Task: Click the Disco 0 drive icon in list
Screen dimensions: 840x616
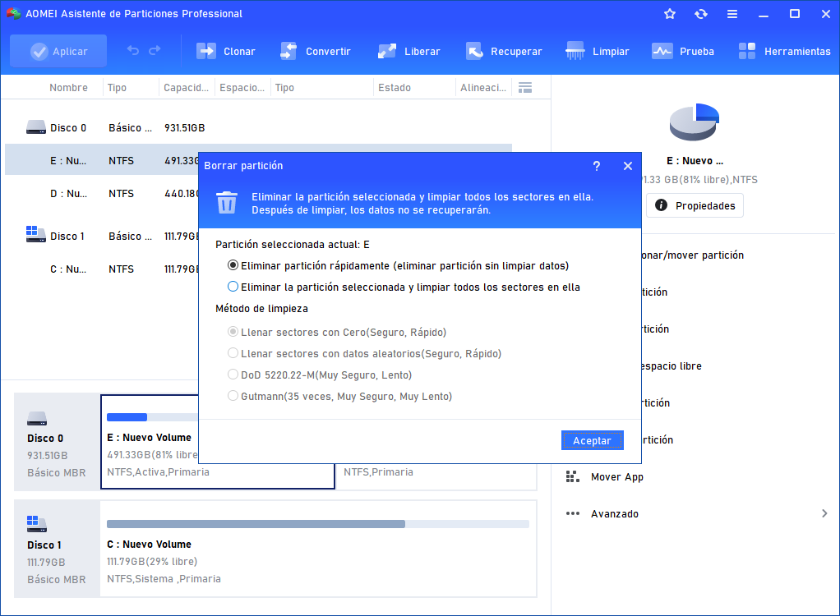Action: pyautogui.click(x=36, y=126)
